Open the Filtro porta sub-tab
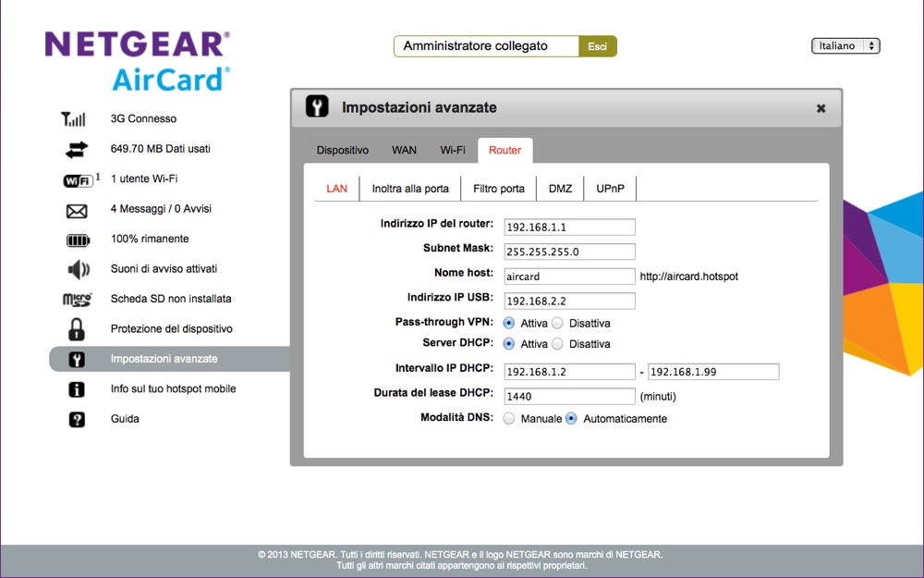The image size is (924, 578). 499,189
